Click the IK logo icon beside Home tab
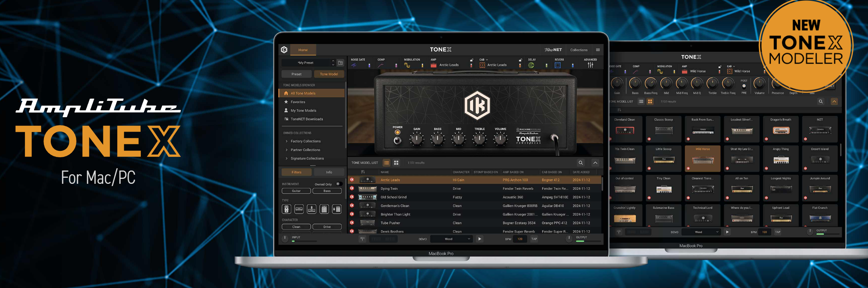 284,50
